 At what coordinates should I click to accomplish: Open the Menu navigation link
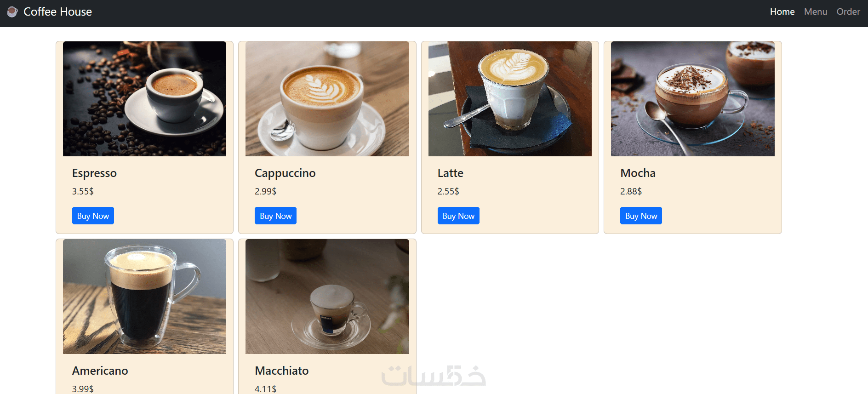(x=816, y=11)
